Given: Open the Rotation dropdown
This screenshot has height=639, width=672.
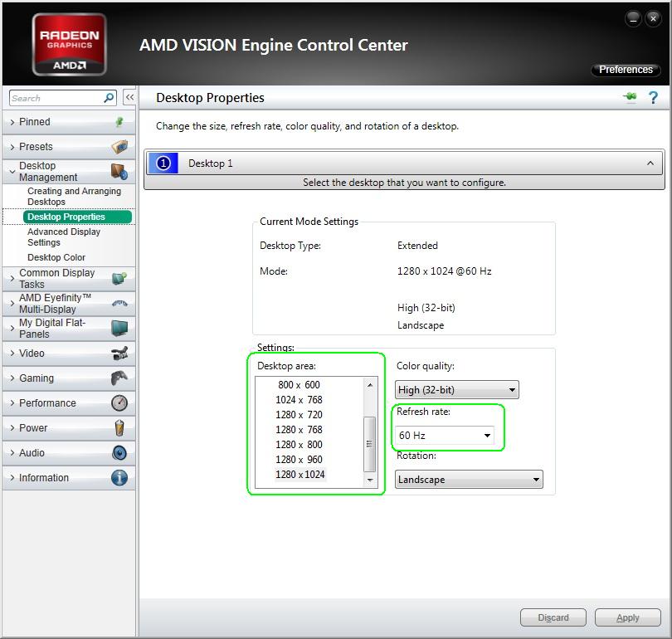Looking at the screenshot, I should coord(469,480).
